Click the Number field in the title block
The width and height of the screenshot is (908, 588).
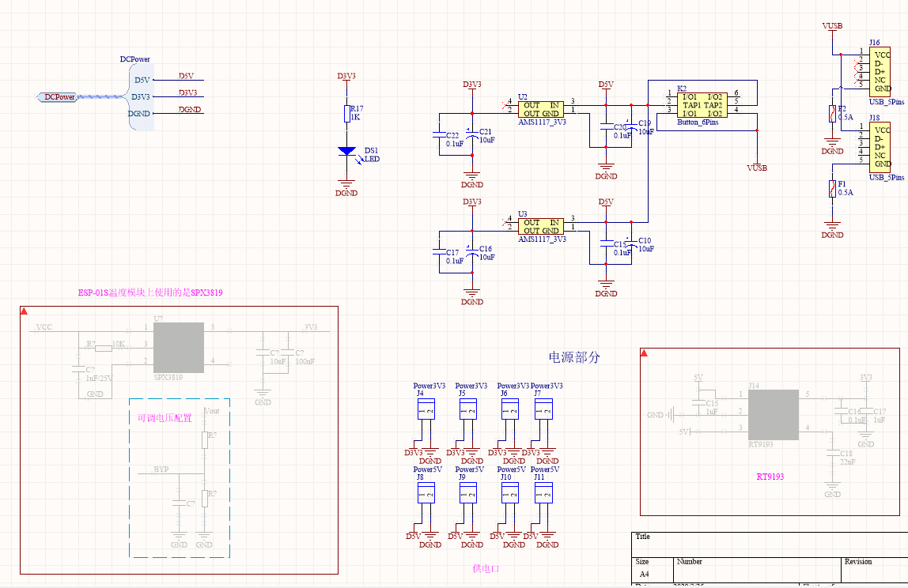click(758, 570)
